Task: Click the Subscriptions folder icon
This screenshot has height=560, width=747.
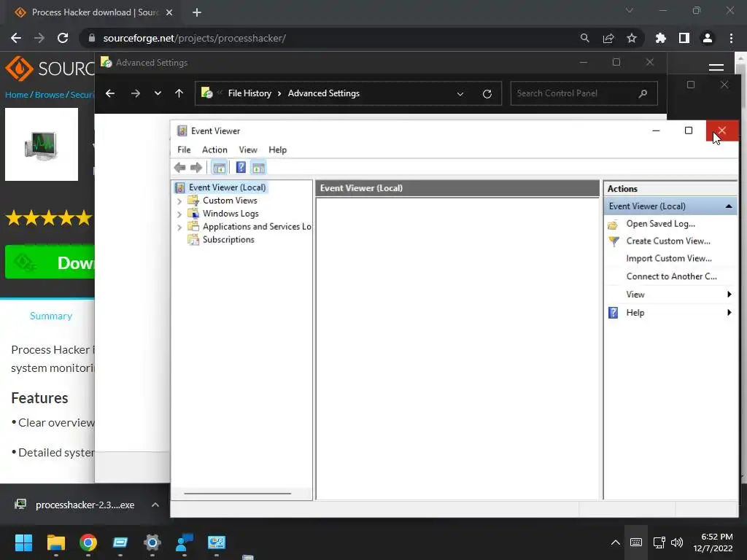Action: coord(193,239)
